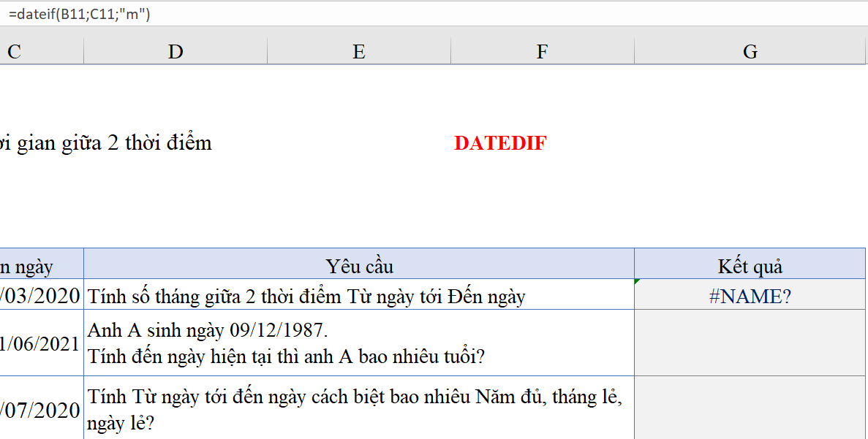The width and height of the screenshot is (868, 439).
Task: Click the title text "gian giữa 2 thời điểm"
Action: [114, 143]
